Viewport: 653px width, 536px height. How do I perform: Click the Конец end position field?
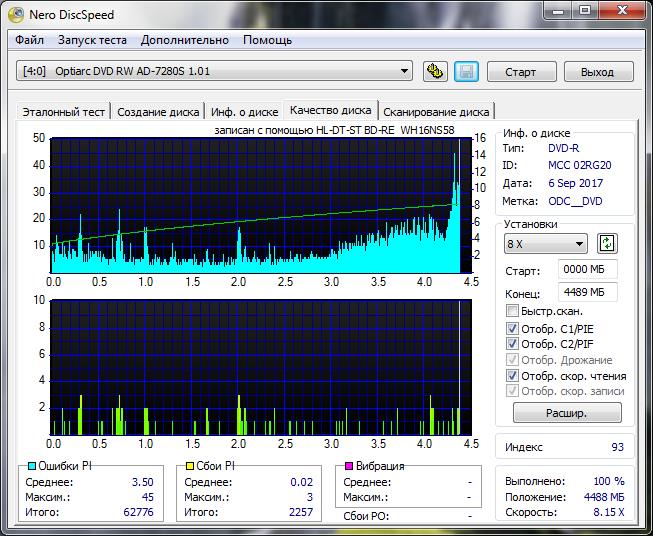pyautogui.click(x=589, y=292)
